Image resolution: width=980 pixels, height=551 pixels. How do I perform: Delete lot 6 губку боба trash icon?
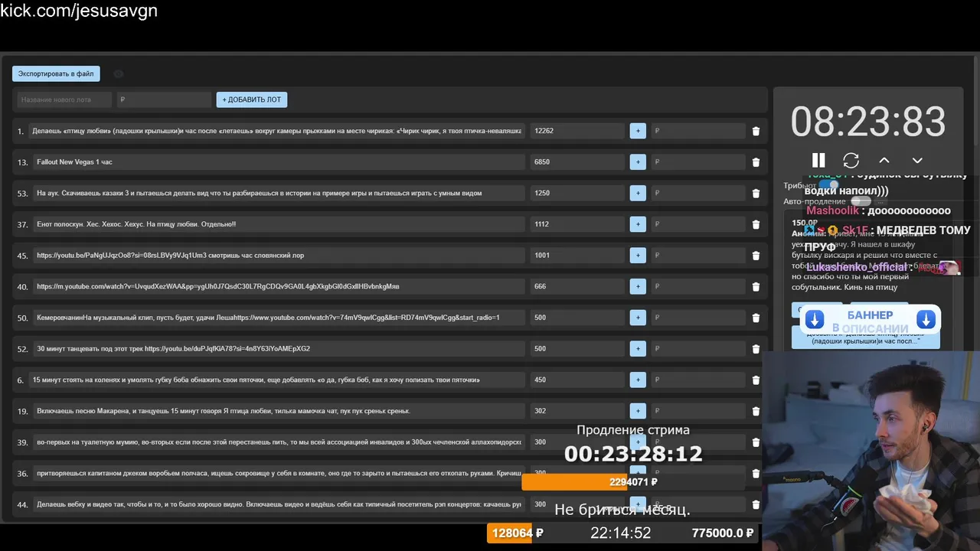(756, 380)
